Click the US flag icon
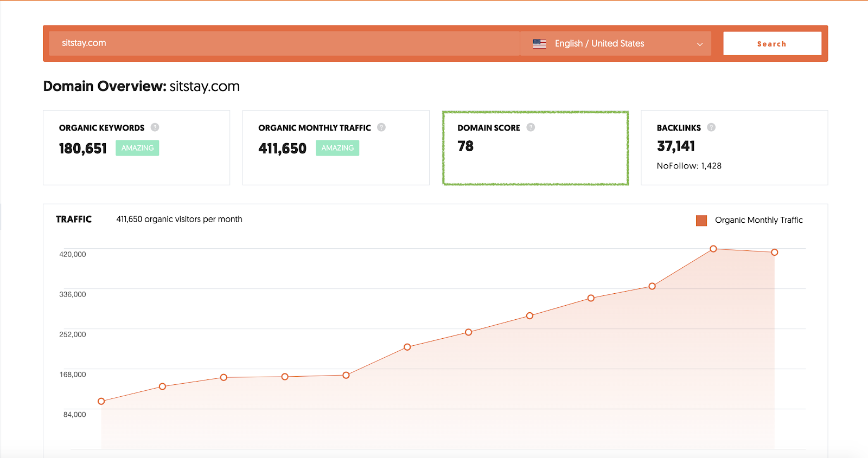 tap(540, 44)
